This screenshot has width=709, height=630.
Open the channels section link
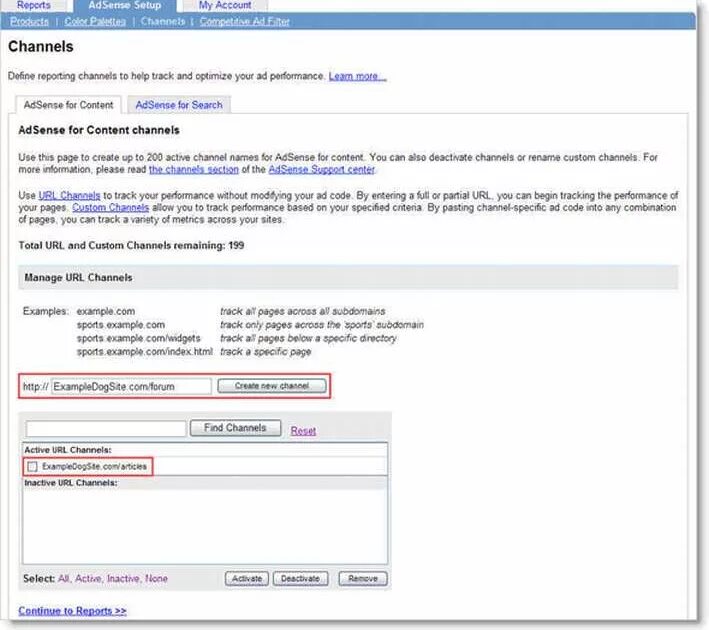(x=194, y=170)
